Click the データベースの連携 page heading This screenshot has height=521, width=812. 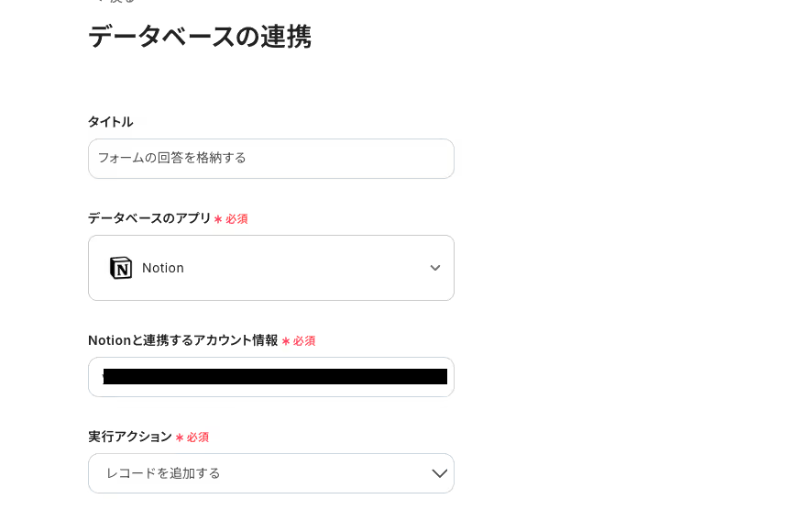pos(200,37)
